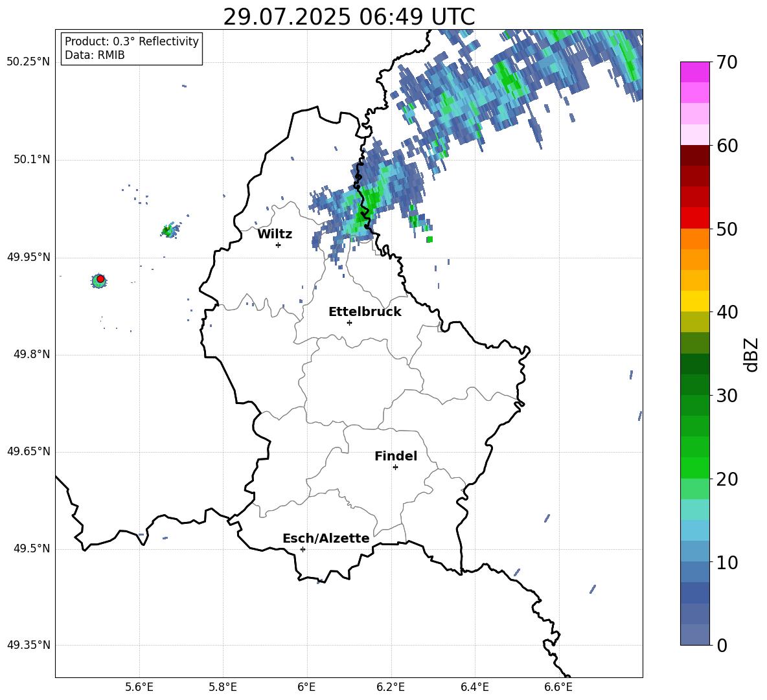
Task: Click the 49.8°N latitude label
Action: [32, 354]
